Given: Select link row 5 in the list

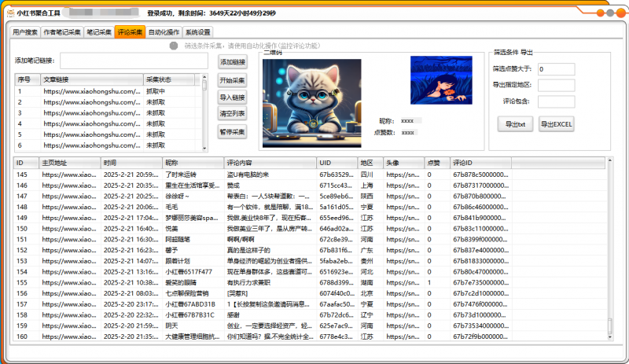Looking at the screenshot, I should pyautogui.click(x=108, y=135).
